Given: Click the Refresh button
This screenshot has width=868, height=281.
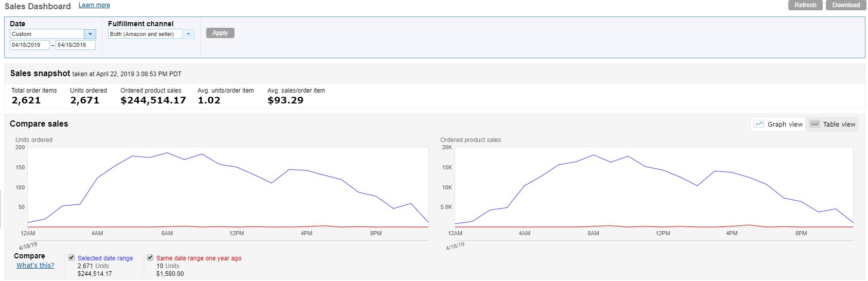Looking at the screenshot, I should coord(805,5).
